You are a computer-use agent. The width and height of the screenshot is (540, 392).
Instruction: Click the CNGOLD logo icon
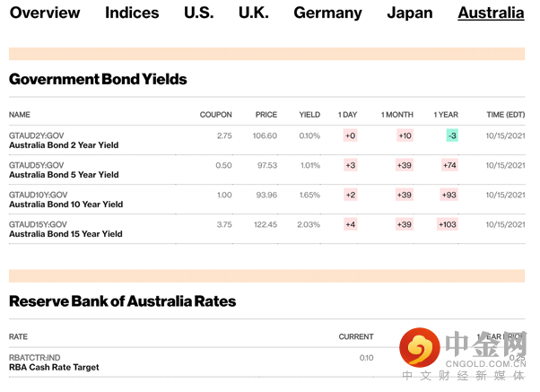(421, 347)
